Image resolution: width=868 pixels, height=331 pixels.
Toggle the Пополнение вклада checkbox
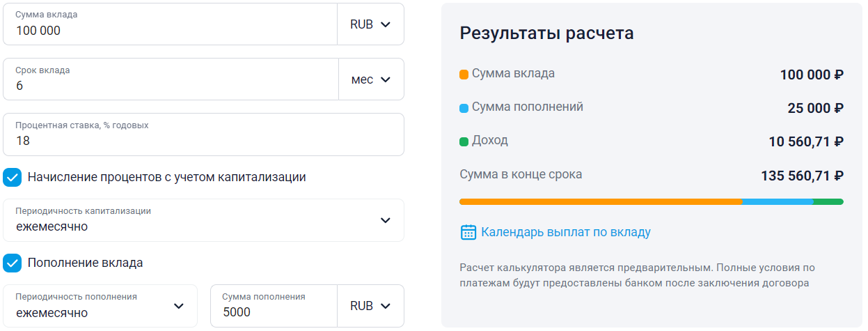coord(13,263)
